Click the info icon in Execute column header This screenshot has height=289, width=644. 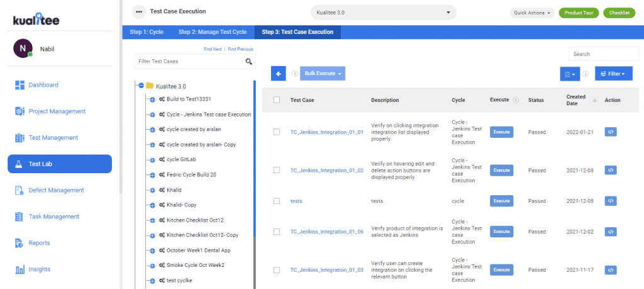click(x=516, y=100)
